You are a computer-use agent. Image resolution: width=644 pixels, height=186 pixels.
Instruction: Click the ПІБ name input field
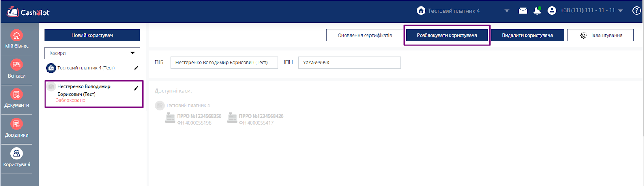tap(224, 63)
